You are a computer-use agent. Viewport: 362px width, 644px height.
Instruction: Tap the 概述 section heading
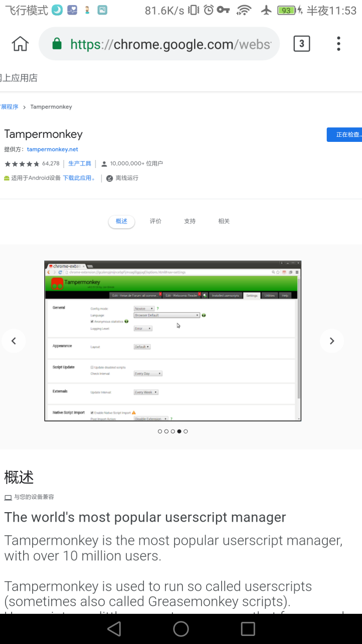[19, 477]
